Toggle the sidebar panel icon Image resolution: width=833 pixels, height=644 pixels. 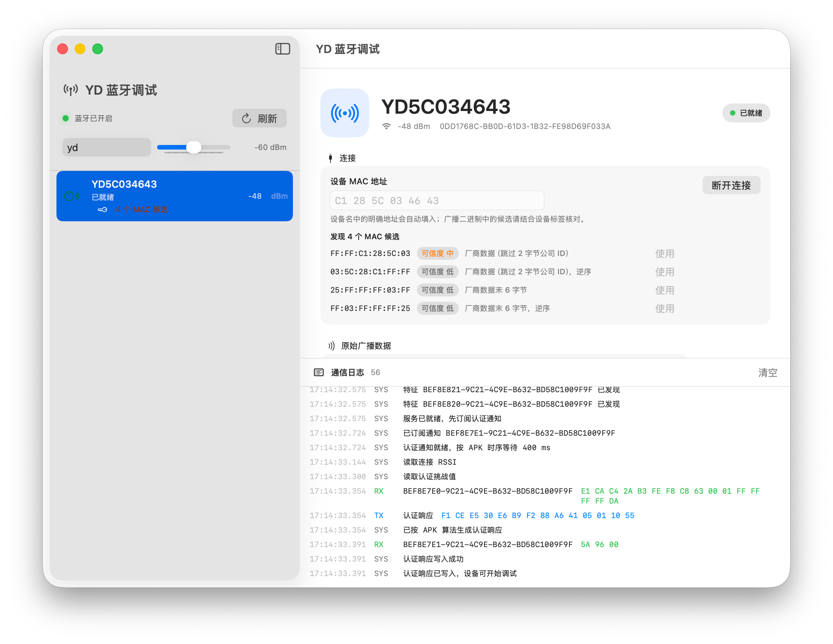[283, 49]
